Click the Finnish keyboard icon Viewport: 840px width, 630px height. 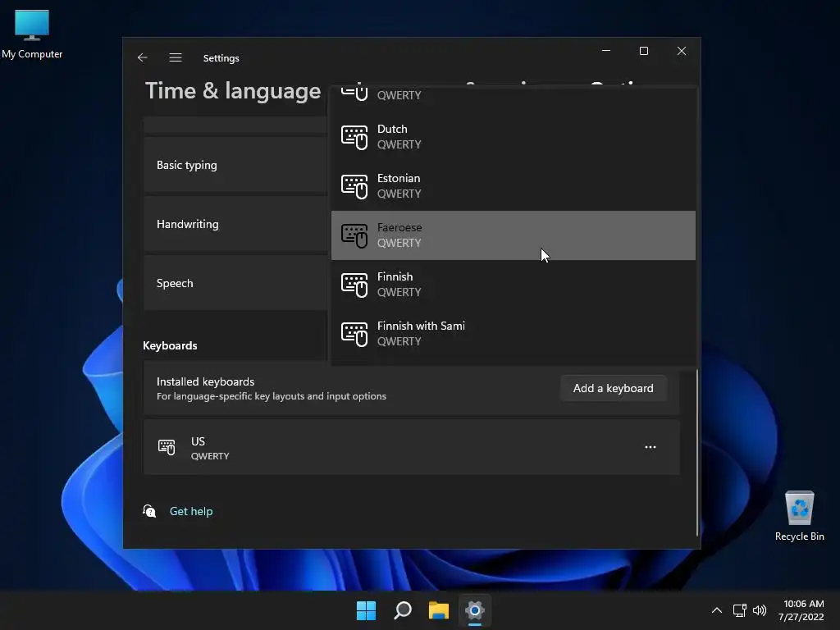(354, 285)
